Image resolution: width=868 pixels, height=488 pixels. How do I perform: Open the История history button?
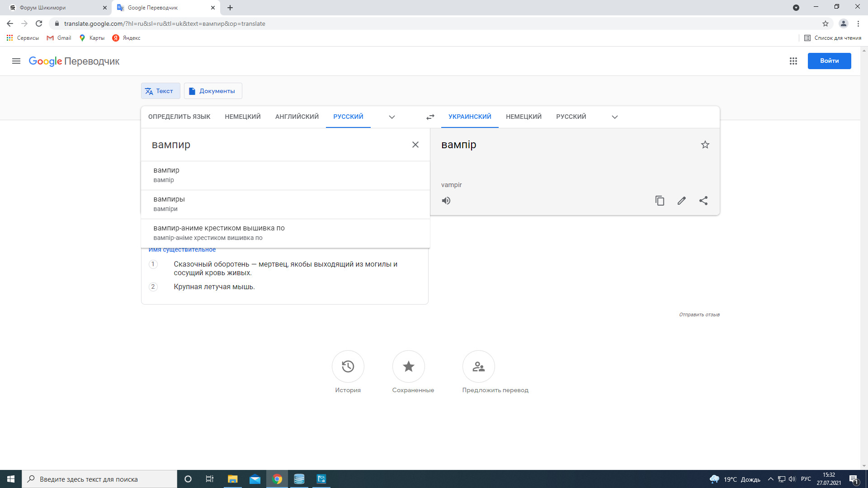[348, 366]
